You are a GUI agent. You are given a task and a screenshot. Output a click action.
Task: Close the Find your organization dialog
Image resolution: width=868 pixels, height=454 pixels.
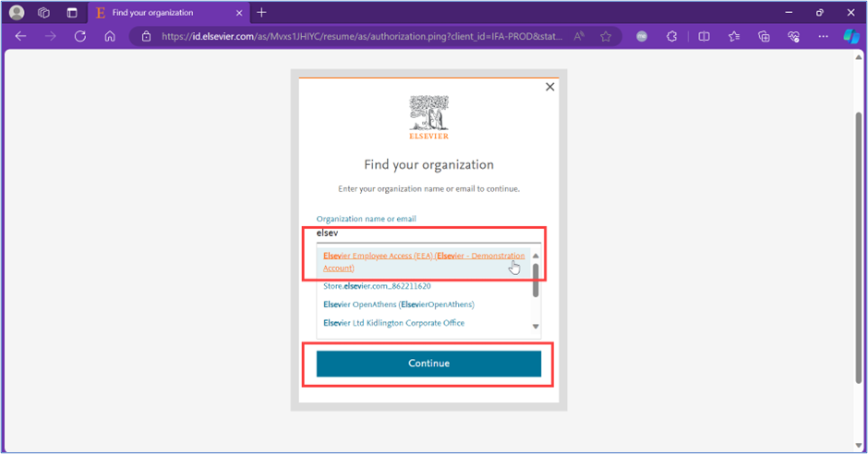click(x=549, y=87)
